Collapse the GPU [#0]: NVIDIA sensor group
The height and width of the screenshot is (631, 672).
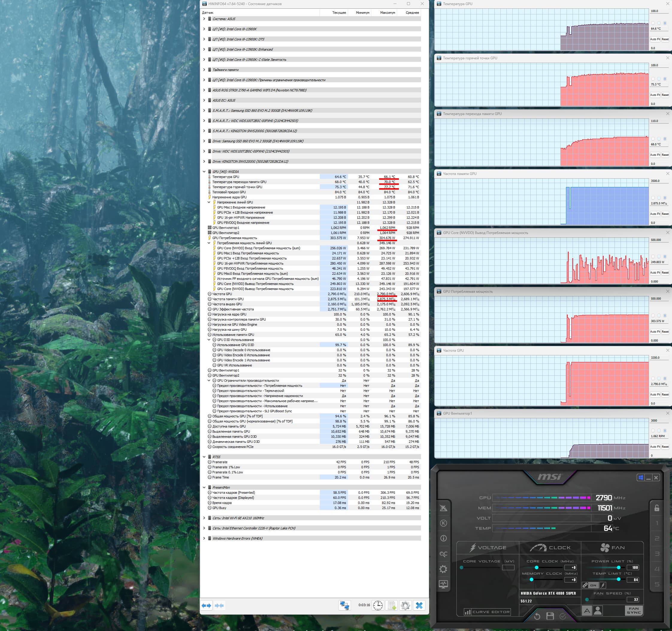pyautogui.click(x=204, y=171)
